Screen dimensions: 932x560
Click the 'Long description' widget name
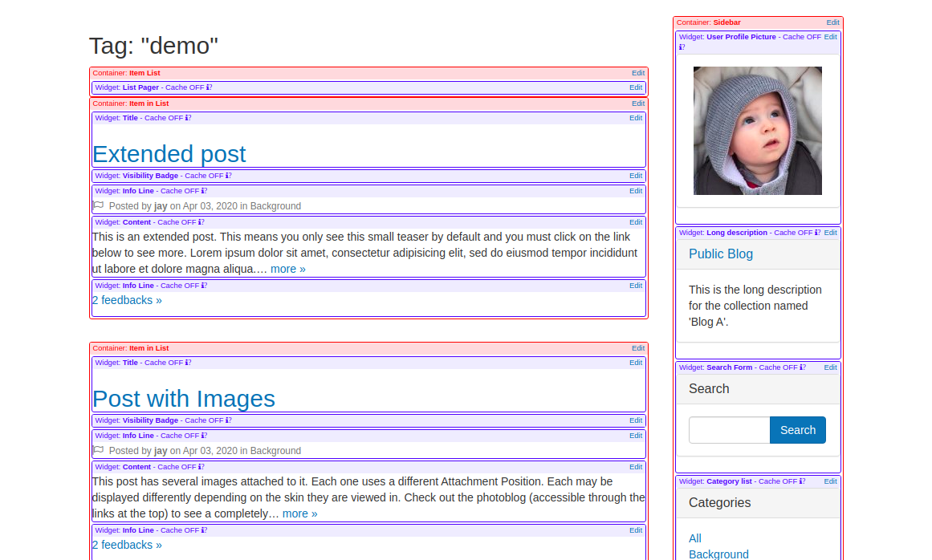737,233
